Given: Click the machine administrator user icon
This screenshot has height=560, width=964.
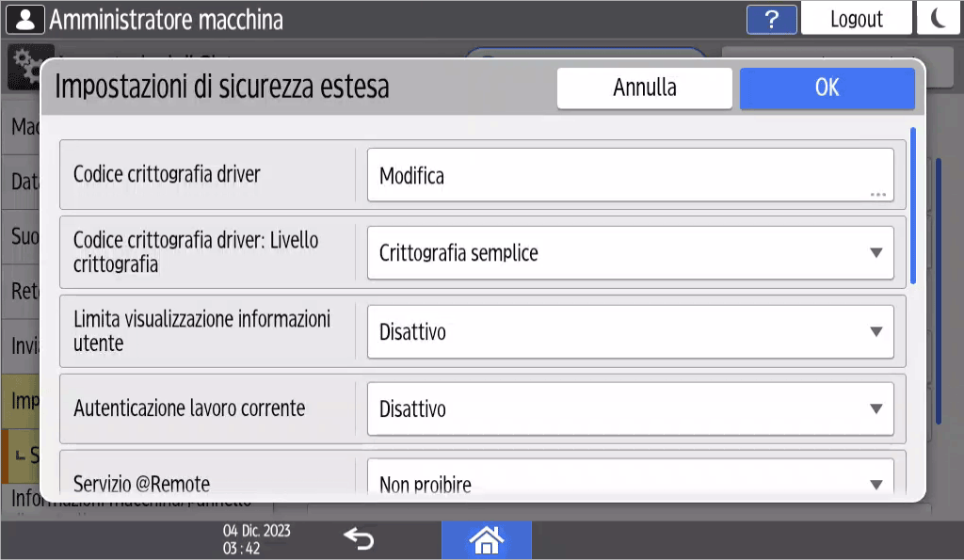Looking at the screenshot, I should [24, 18].
